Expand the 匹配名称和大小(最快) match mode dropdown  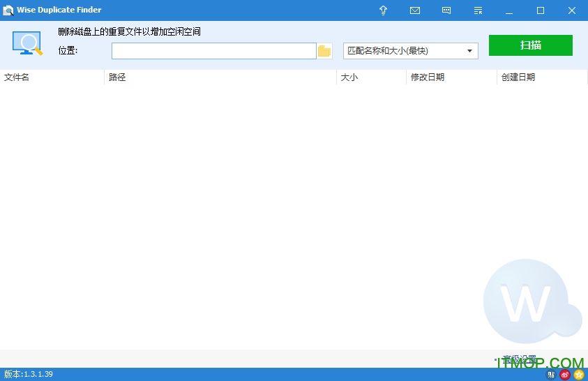click(x=411, y=51)
